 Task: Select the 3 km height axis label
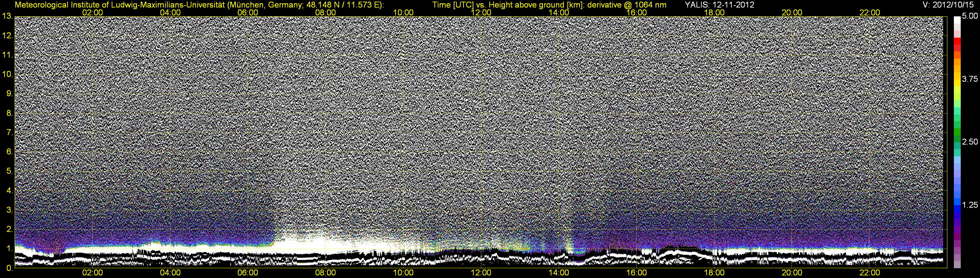coord(9,210)
